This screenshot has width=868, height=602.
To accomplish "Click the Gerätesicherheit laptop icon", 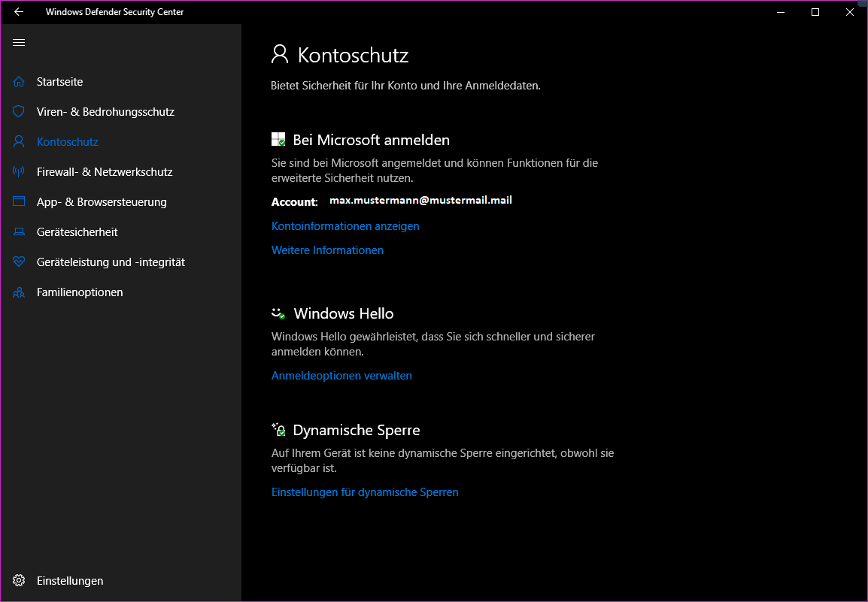I will pos(19,232).
